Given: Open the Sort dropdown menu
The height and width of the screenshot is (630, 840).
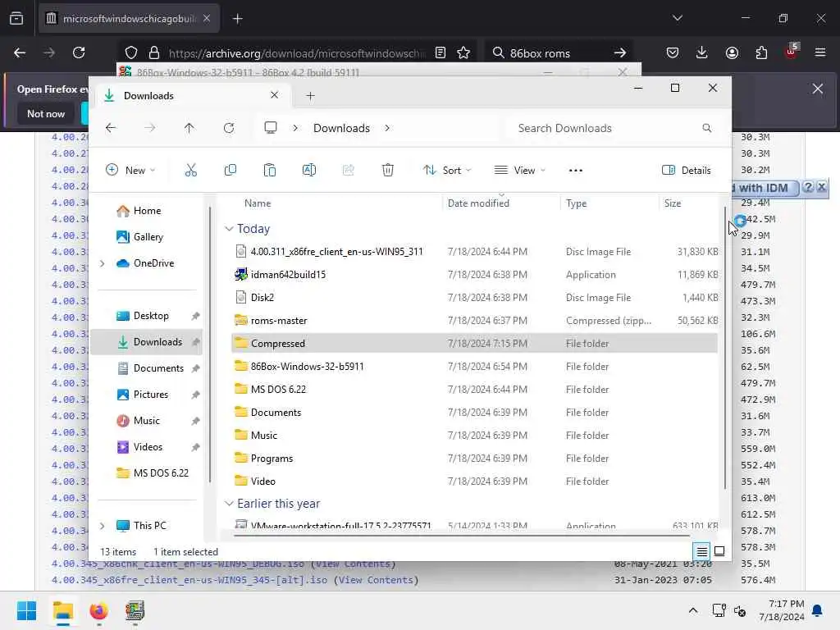Looking at the screenshot, I should point(447,171).
